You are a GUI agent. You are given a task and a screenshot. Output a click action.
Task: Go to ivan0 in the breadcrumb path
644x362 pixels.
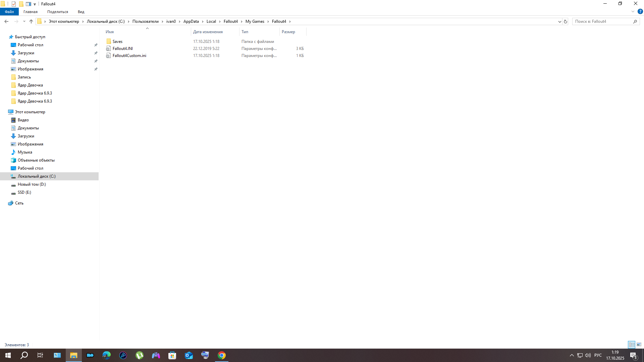[x=171, y=21]
